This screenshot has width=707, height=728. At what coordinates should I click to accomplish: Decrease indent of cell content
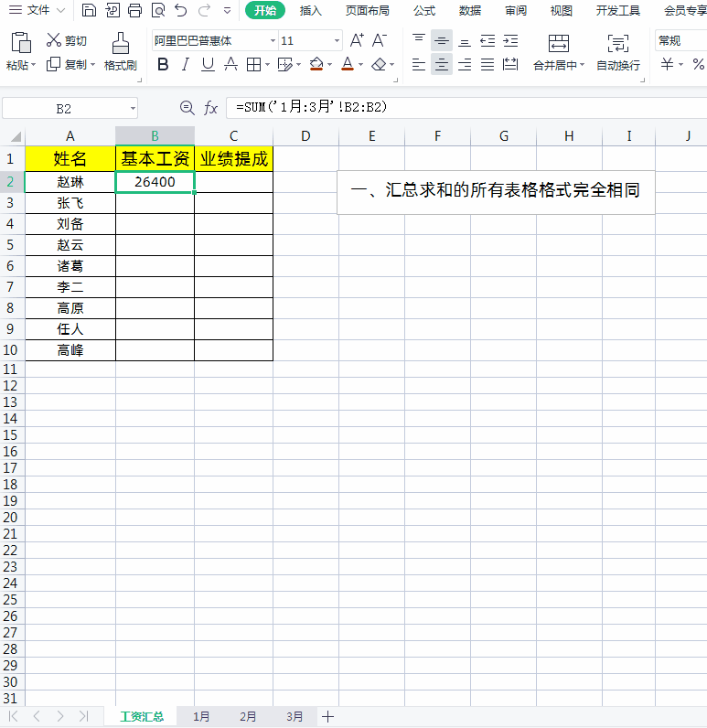click(x=487, y=40)
